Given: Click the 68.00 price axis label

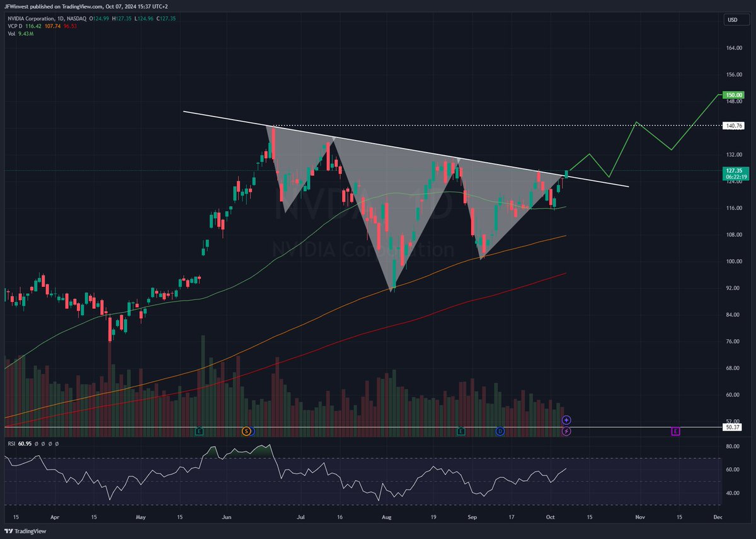Looking at the screenshot, I should [734, 368].
